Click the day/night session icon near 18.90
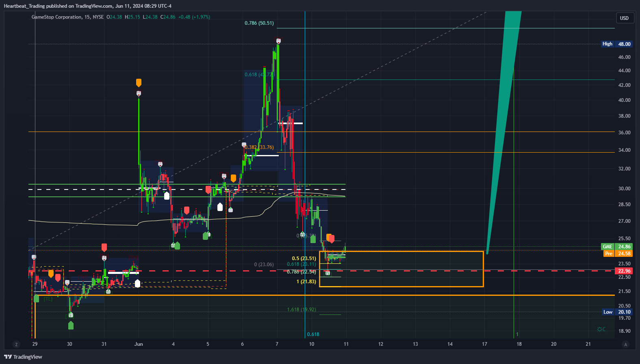The width and height of the screenshot is (640, 364). coord(601,329)
